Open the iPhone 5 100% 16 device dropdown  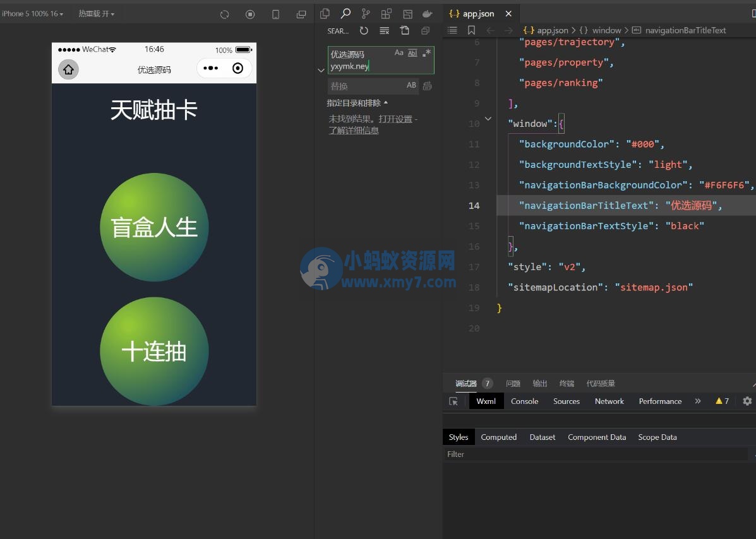pyautogui.click(x=32, y=14)
